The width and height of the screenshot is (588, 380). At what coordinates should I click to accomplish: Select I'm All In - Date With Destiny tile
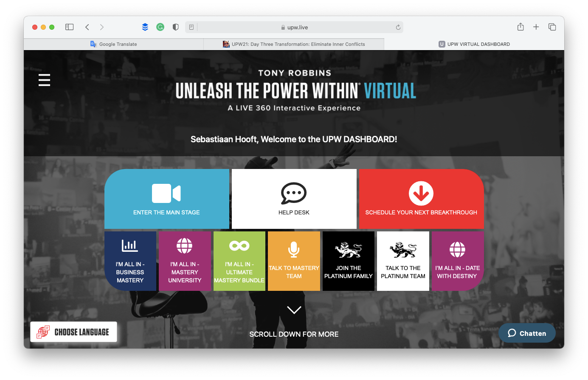(458, 261)
